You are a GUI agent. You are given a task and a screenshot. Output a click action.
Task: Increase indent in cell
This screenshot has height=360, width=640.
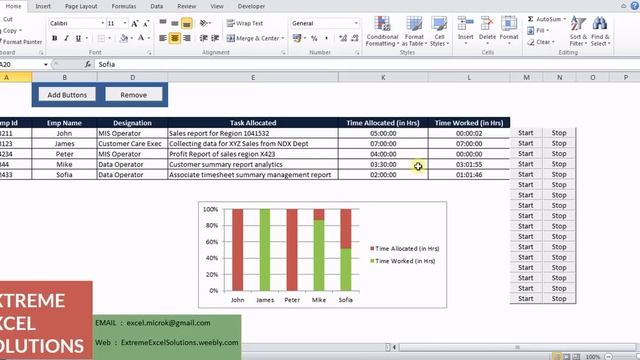tap(215, 38)
